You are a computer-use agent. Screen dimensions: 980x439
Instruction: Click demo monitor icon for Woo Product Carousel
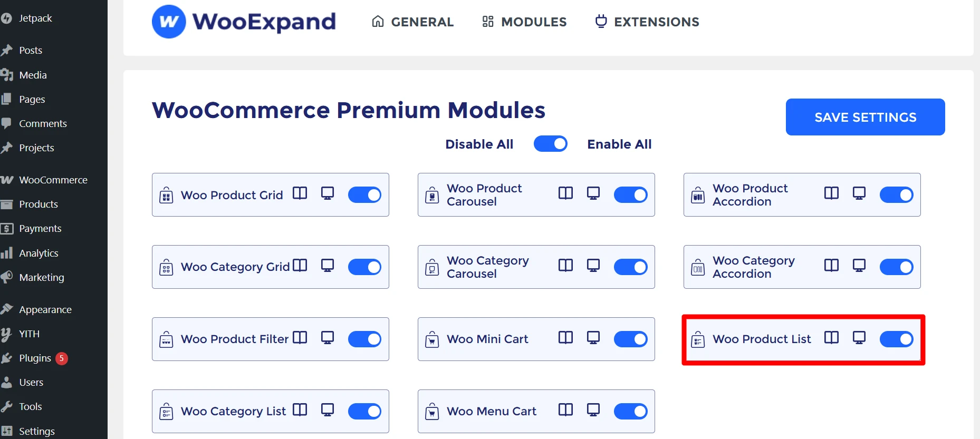[593, 193]
